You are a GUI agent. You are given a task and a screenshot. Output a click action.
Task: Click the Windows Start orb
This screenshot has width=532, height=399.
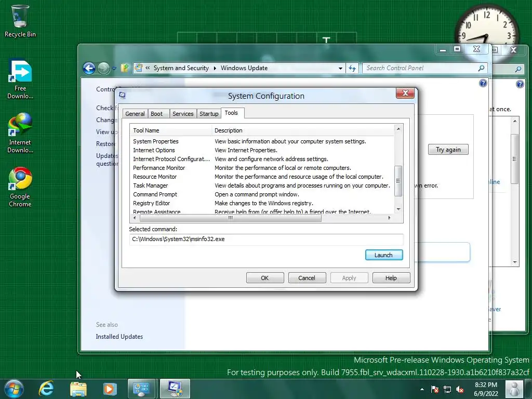[14, 389]
